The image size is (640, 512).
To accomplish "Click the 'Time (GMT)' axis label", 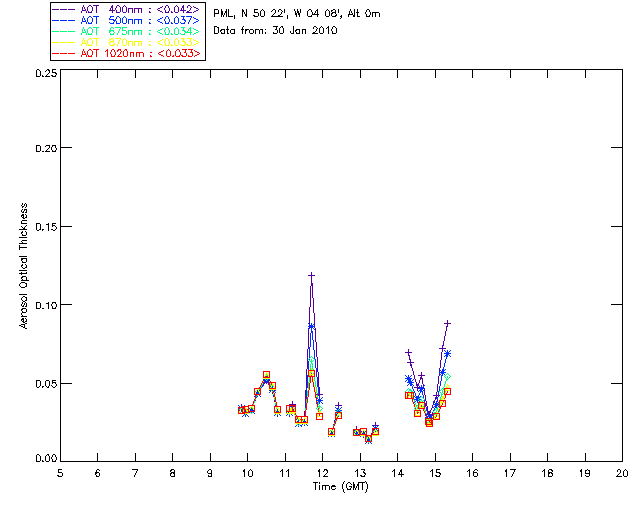I will (x=340, y=487).
